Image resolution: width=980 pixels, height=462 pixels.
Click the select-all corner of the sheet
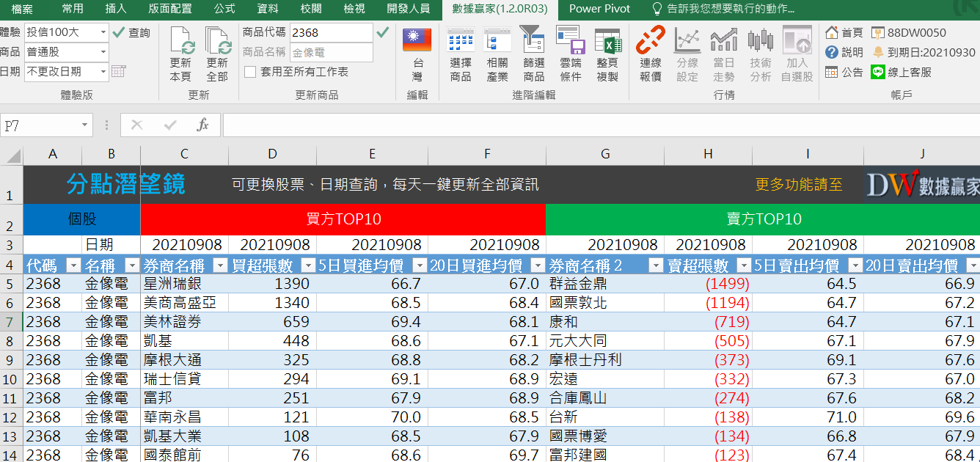click(x=12, y=154)
